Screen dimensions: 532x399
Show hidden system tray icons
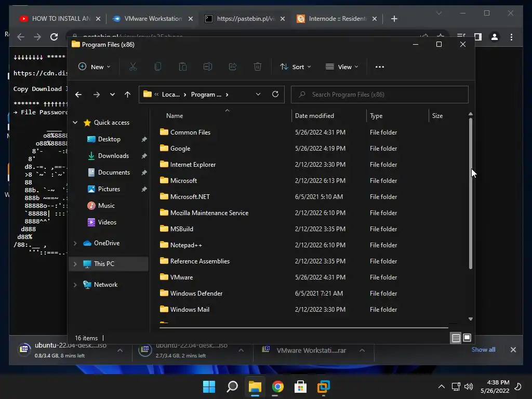[x=442, y=387]
